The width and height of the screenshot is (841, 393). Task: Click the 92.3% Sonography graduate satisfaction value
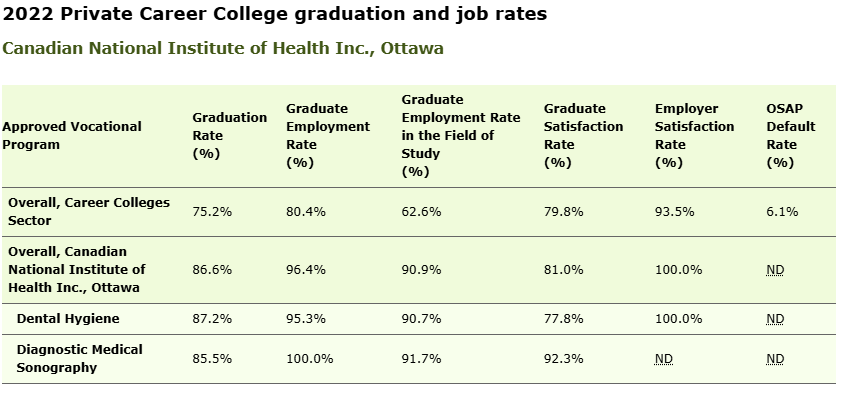563,359
